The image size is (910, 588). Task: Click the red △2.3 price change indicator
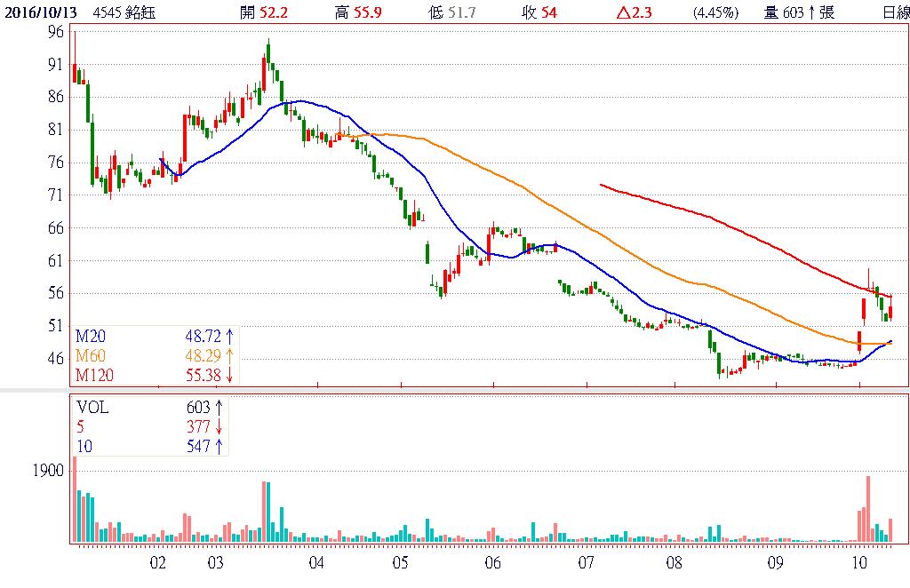click(635, 12)
